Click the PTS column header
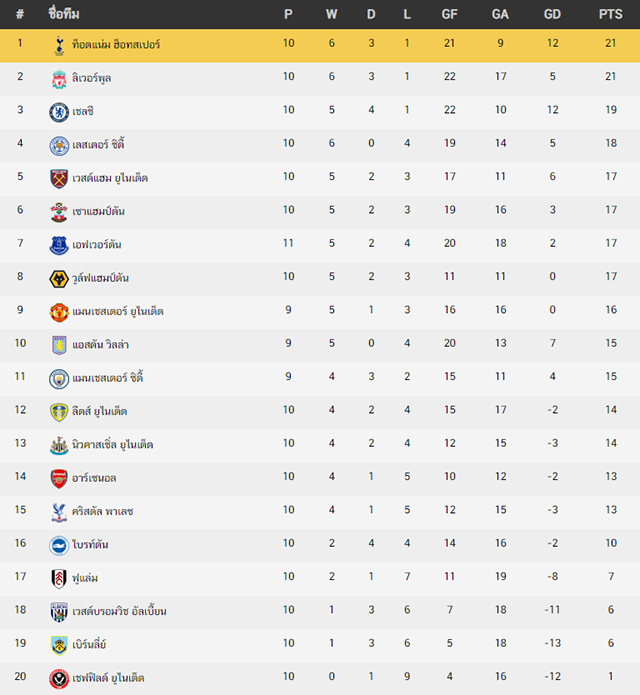This screenshot has width=640, height=695. pyautogui.click(x=611, y=14)
